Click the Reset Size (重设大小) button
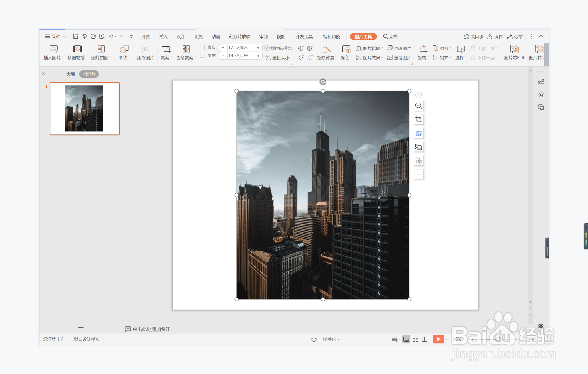The height and width of the screenshot is (374, 588). (277, 58)
